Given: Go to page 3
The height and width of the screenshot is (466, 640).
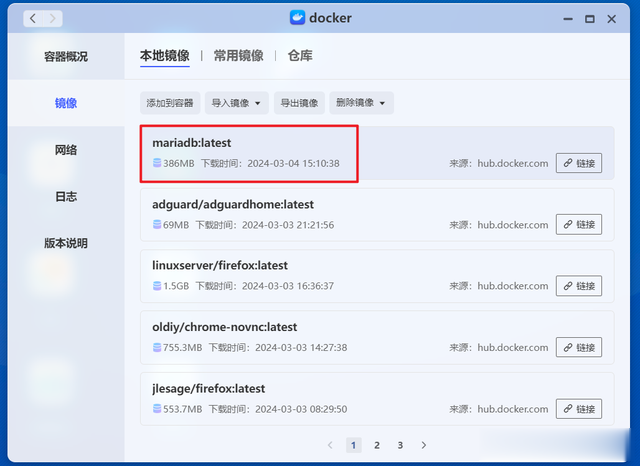Looking at the screenshot, I should coord(400,445).
